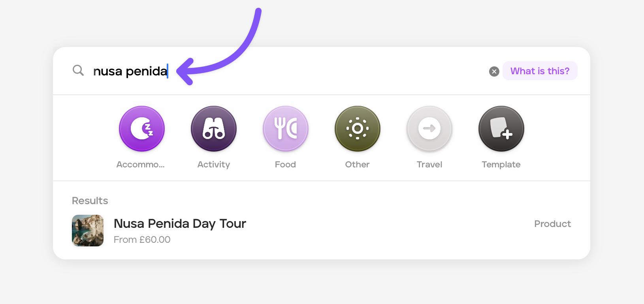Click the Template category label
Screen dimensions: 644x304
501,165
